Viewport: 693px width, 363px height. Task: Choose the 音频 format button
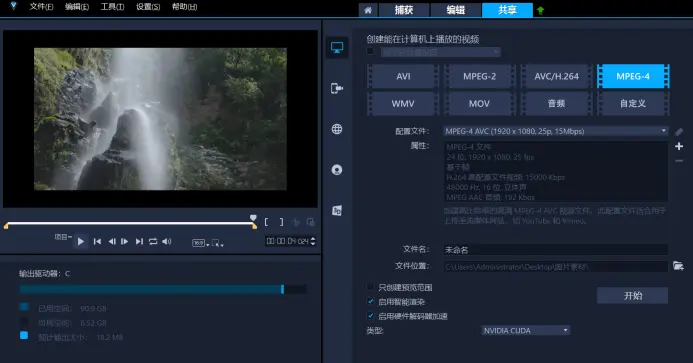556,103
